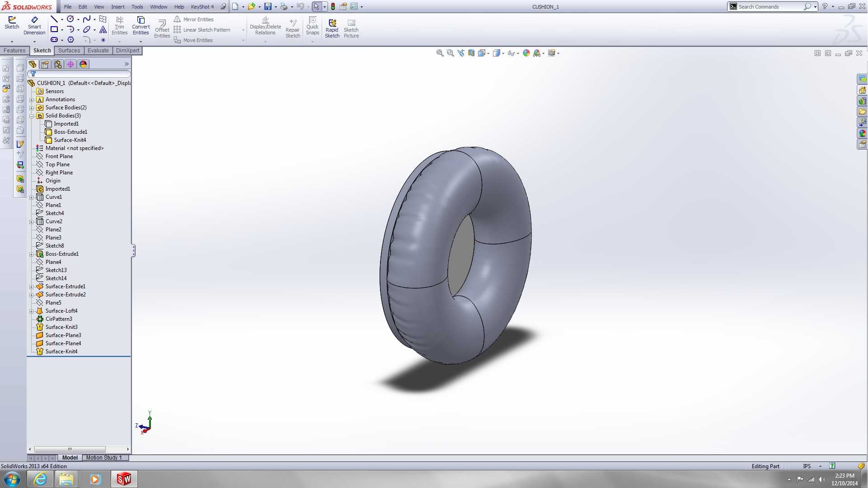868x488 pixels.
Task: Collapse the Solid Bodies(3) folder
Action: click(32, 116)
